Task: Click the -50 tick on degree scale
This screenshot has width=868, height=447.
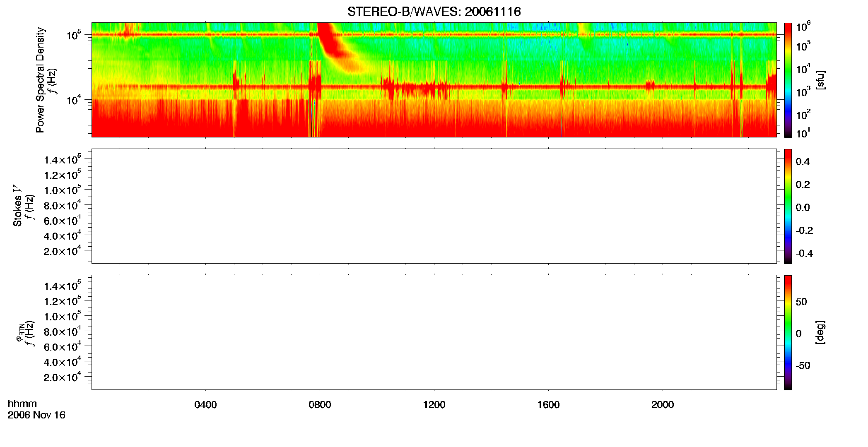Action: pyautogui.click(x=803, y=365)
